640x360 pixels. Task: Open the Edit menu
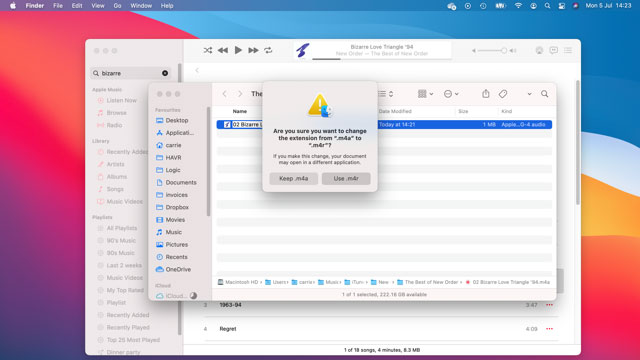click(77, 6)
